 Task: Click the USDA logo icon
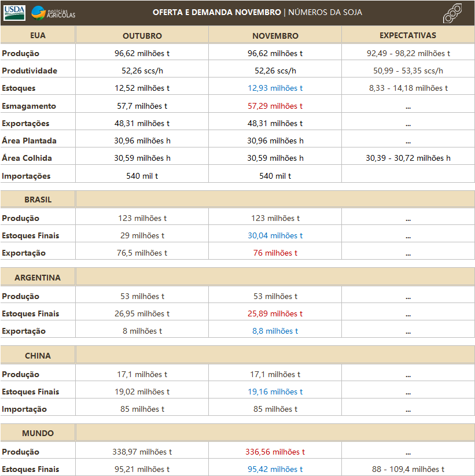click(14, 12)
